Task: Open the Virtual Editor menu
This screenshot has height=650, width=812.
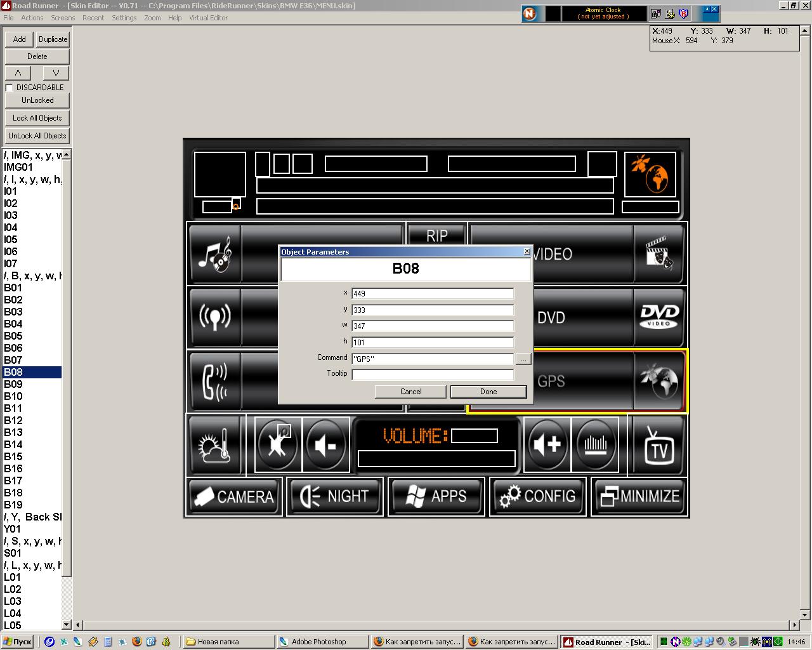Action: 208,18
